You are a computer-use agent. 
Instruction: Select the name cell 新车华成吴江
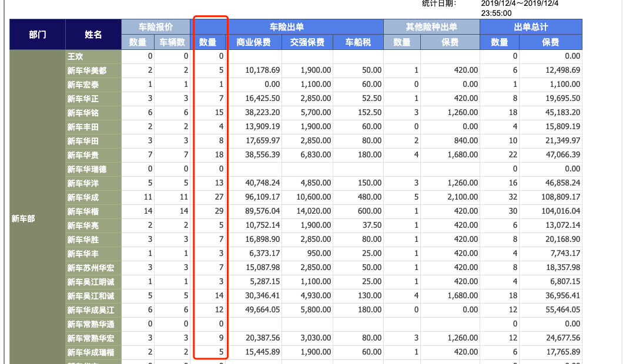tap(93, 310)
